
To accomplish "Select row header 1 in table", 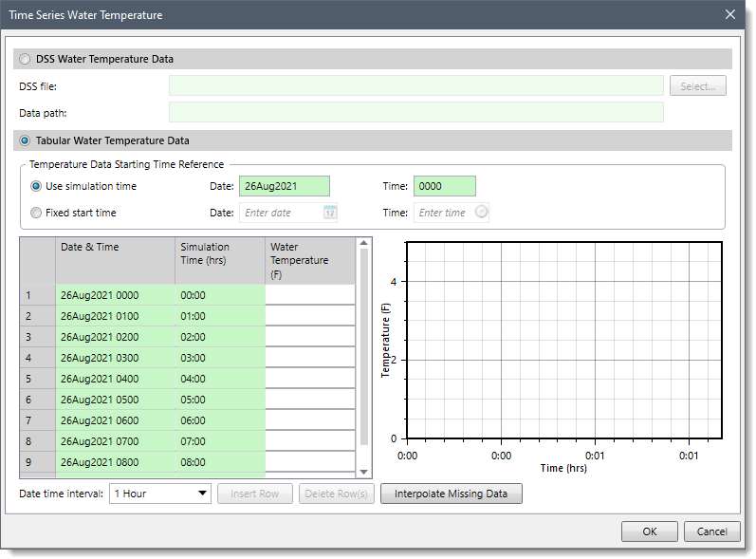I will point(38,295).
